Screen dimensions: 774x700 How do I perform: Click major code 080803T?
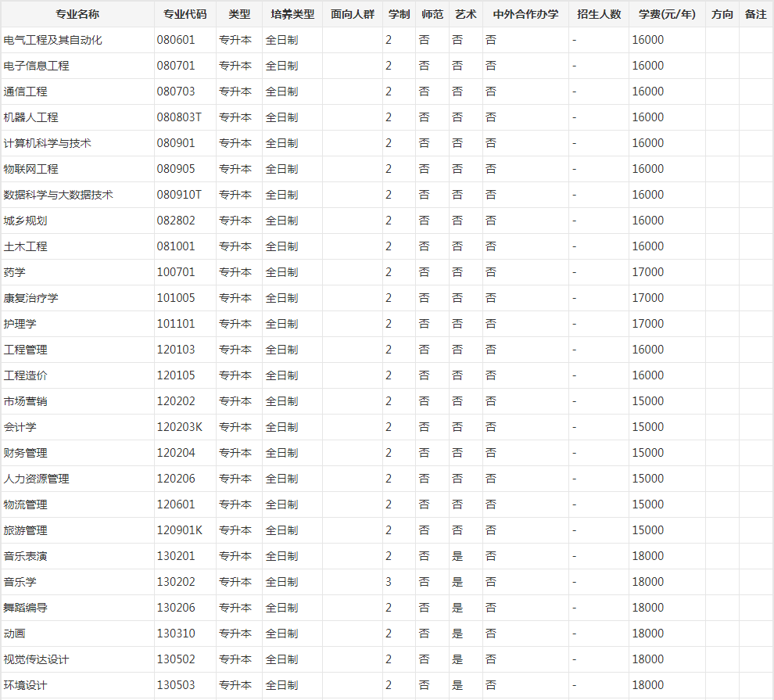(x=179, y=117)
